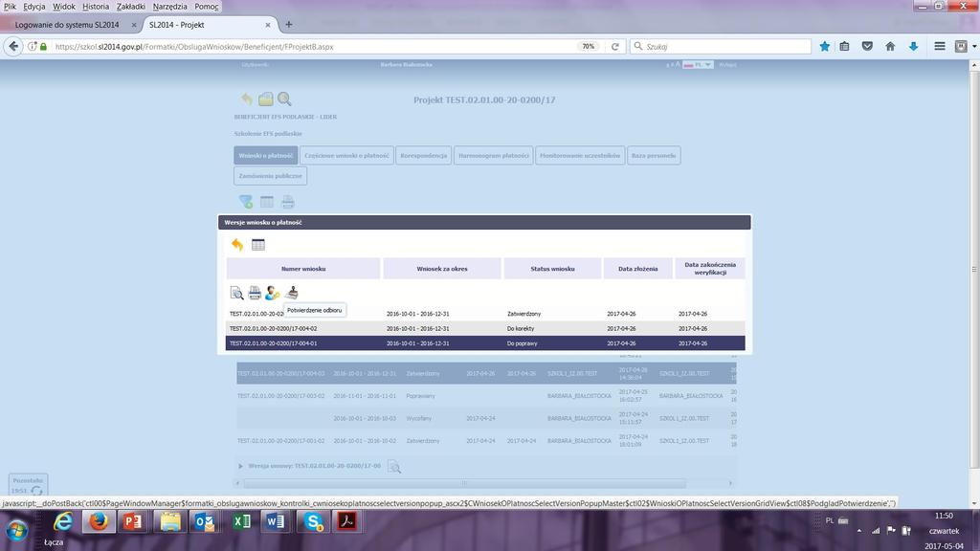
Task: Click the stamp Potwierdzenie odbioru icon
Action: 291,293
